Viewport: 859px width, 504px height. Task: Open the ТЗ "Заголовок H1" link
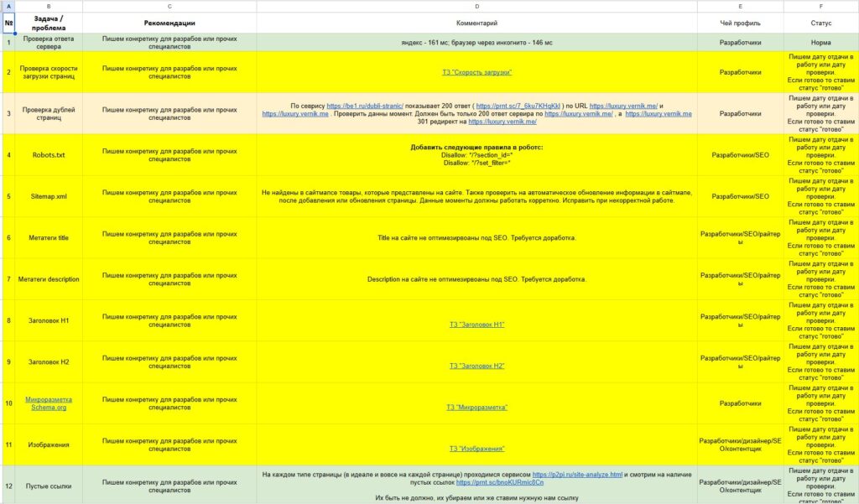(476, 325)
